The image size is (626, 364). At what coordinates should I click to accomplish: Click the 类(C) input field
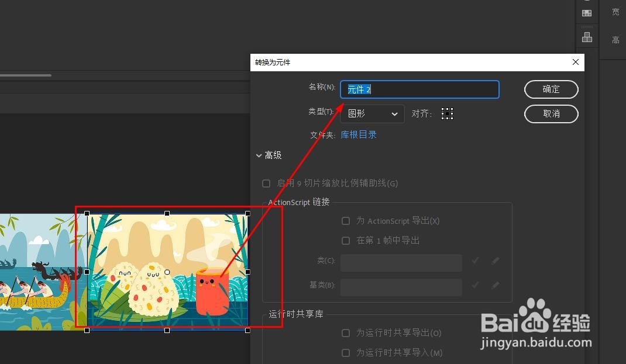point(401,263)
